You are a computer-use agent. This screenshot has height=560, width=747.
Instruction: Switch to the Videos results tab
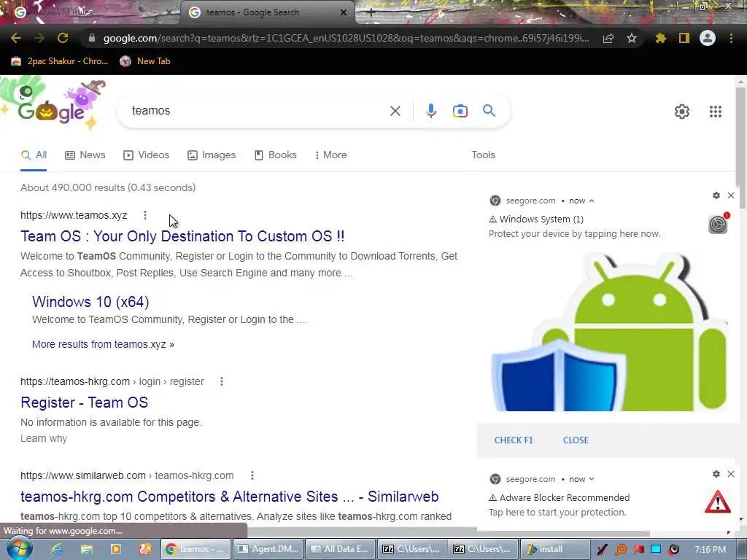point(146,155)
